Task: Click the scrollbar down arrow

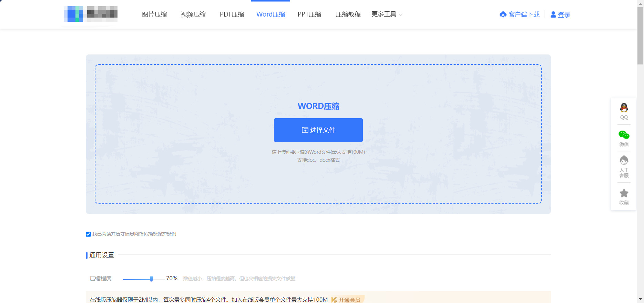Action: [640, 300]
